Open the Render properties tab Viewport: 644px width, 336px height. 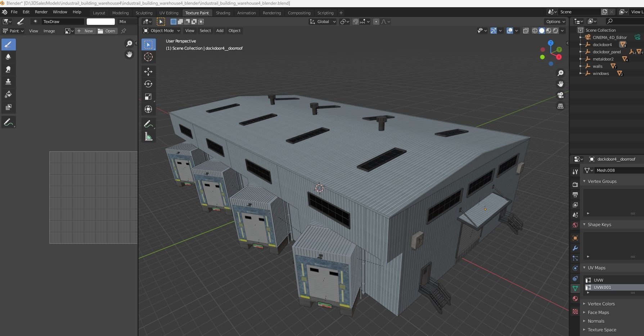[575, 184]
